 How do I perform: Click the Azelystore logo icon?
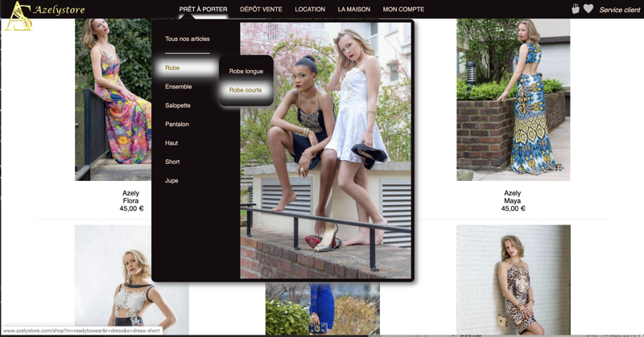coord(18,16)
